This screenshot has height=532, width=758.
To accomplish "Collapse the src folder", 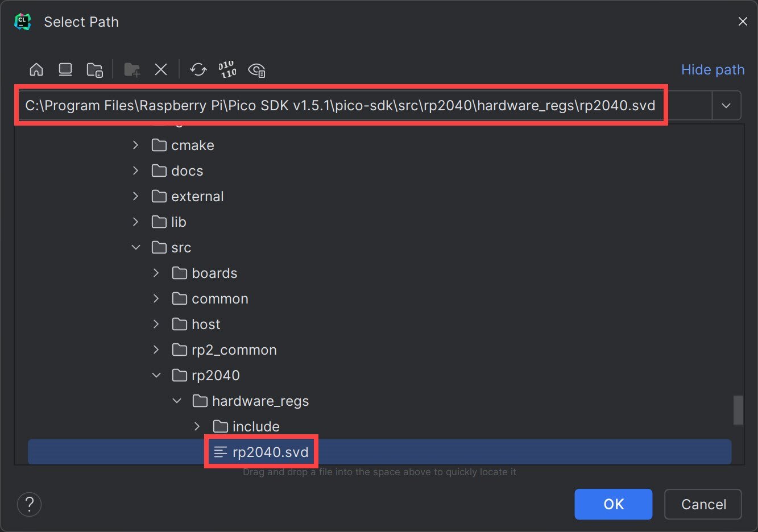I will tap(135, 247).
